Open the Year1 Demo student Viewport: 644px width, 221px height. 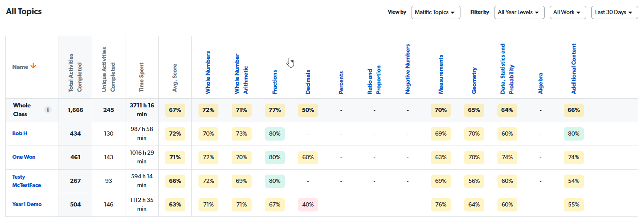(27, 204)
